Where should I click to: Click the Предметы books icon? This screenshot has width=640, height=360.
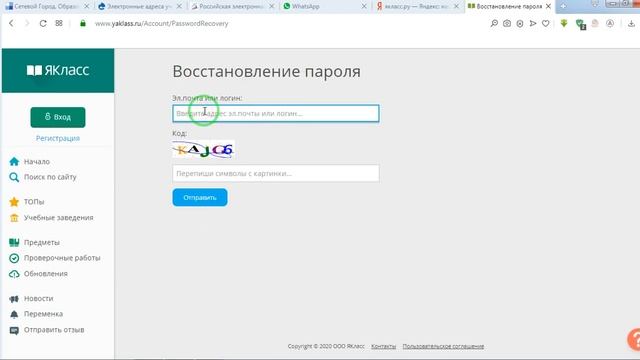click(x=14, y=242)
